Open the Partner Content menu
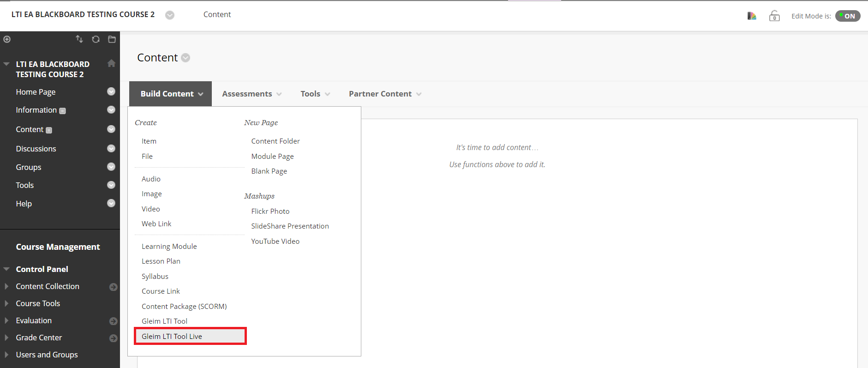The width and height of the screenshot is (868, 368). click(385, 94)
